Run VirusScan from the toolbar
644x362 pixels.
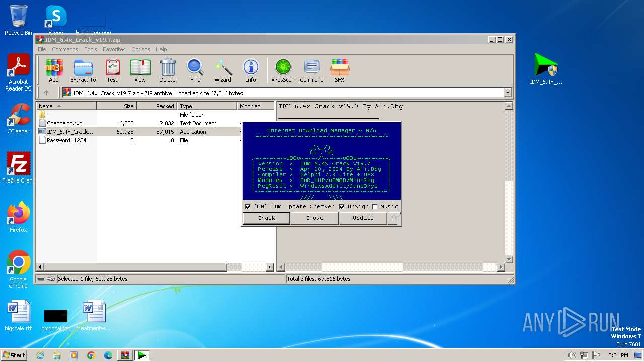click(x=283, y=71)
